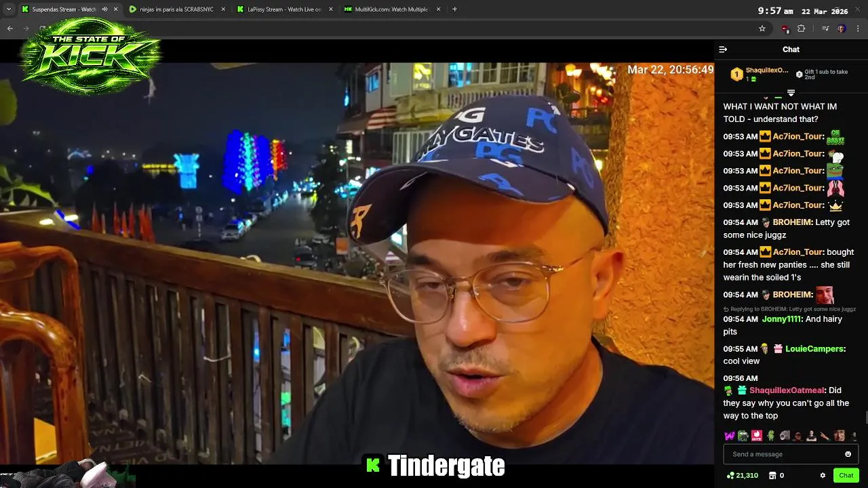Viewport: 868px width, 488px height.
Task: Close the Suspendas Stream tab
Action: coord(115,9)
